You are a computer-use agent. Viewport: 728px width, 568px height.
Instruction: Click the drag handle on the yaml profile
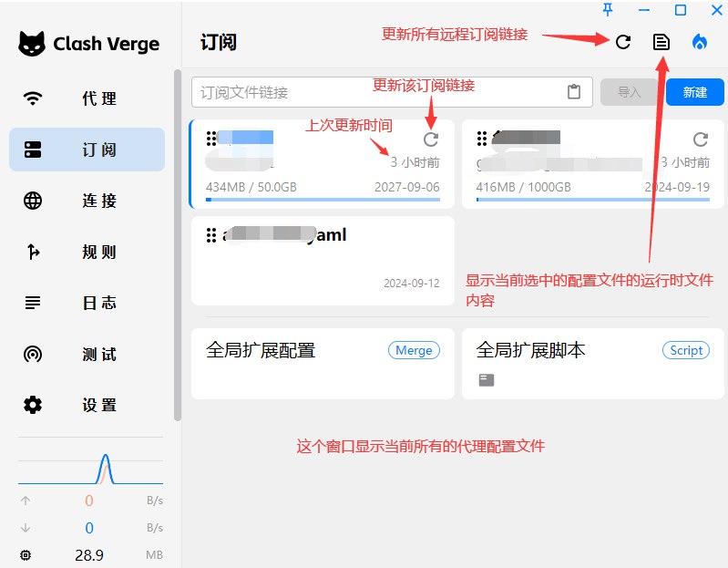tap(211, 234)
